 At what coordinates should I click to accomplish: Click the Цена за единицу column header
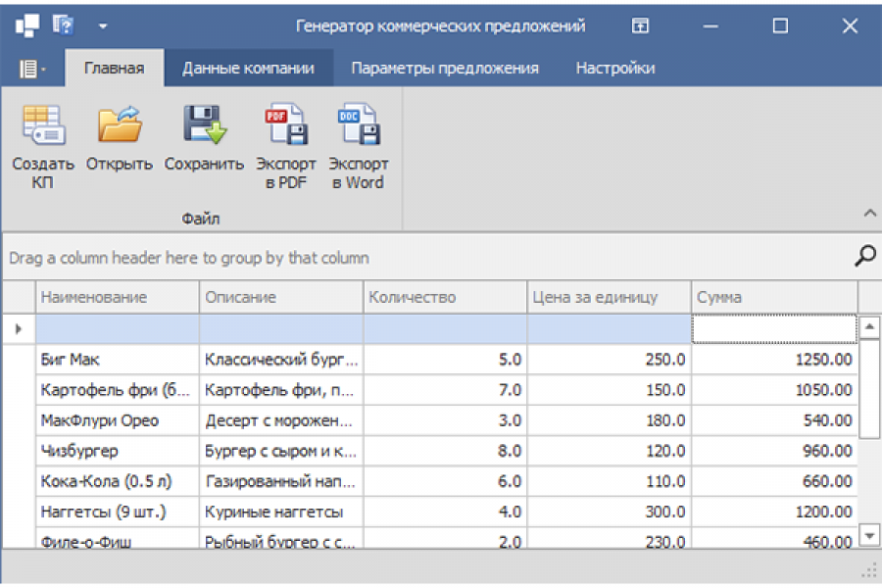point(610,297)
